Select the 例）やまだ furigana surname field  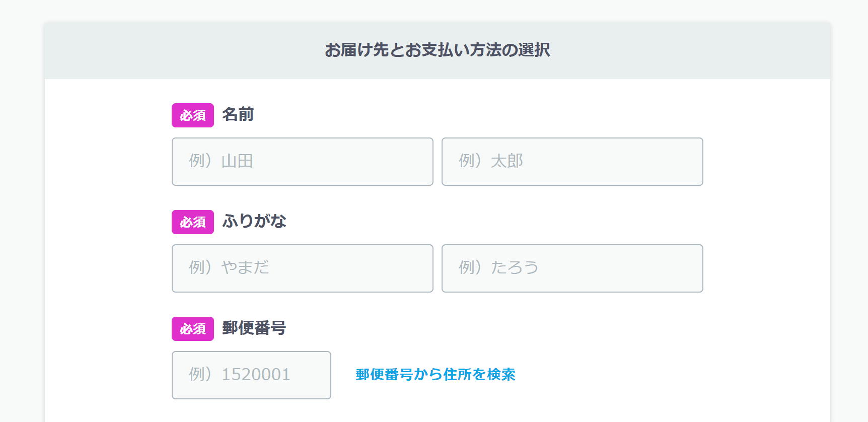click(302, 268)
